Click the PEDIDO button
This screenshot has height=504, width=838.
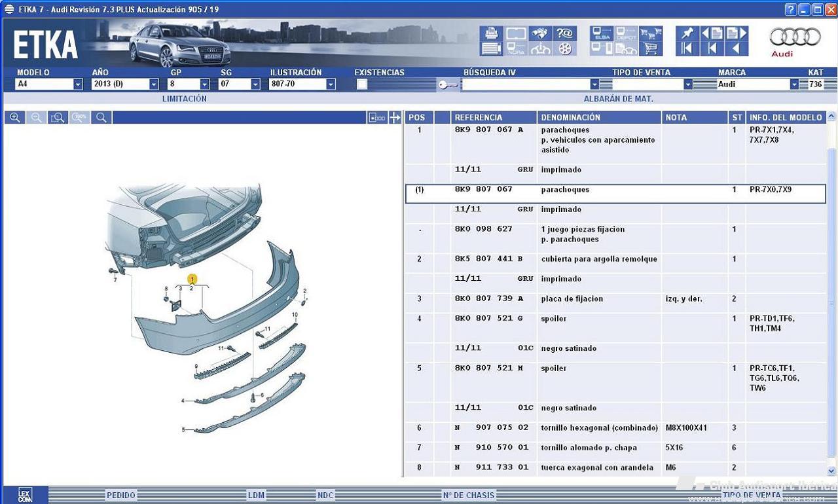point(120,495)
